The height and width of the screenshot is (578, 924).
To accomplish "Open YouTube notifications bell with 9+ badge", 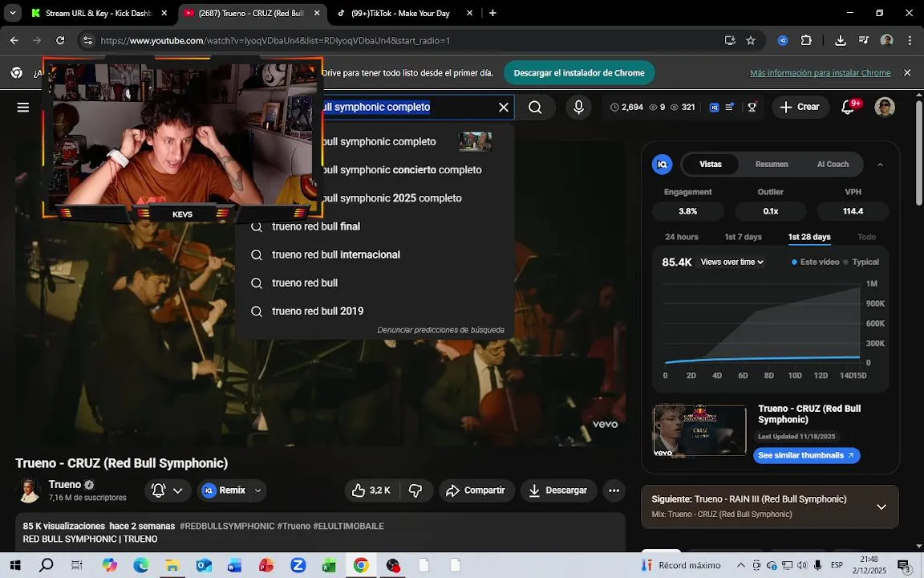I will (x=848, y=108).
